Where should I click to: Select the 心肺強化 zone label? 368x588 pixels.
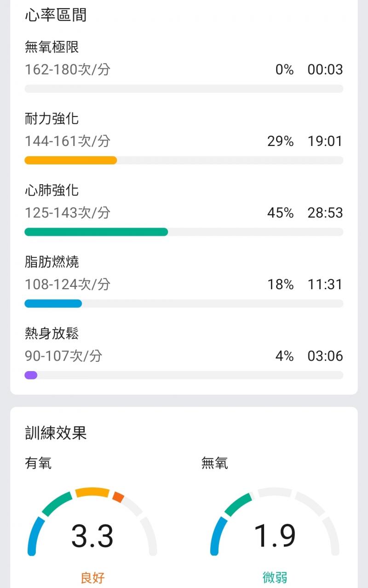52,190
